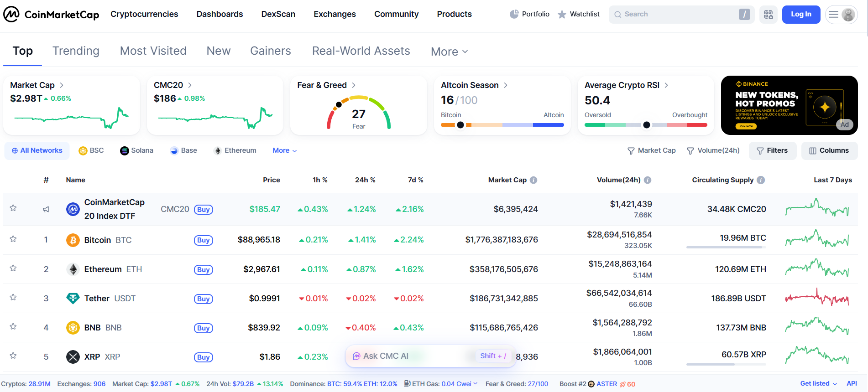Viewport: 868px width, 392px height.
Task: Click the Log In button
Action: point(801,15)
